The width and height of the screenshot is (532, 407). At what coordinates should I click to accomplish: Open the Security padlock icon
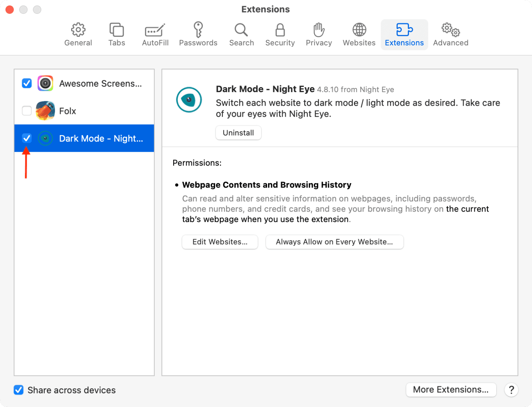click(280, 30)
